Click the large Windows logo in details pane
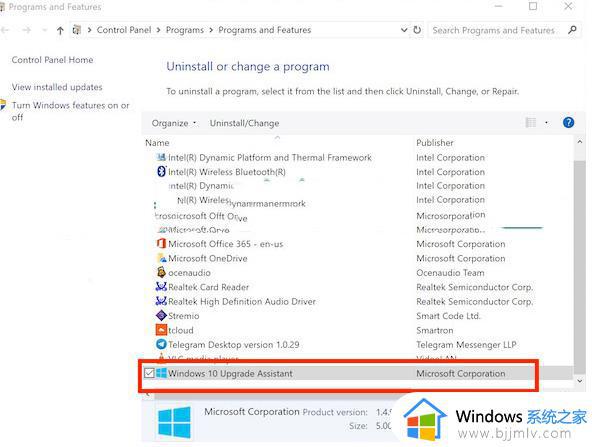 [174, 422]
